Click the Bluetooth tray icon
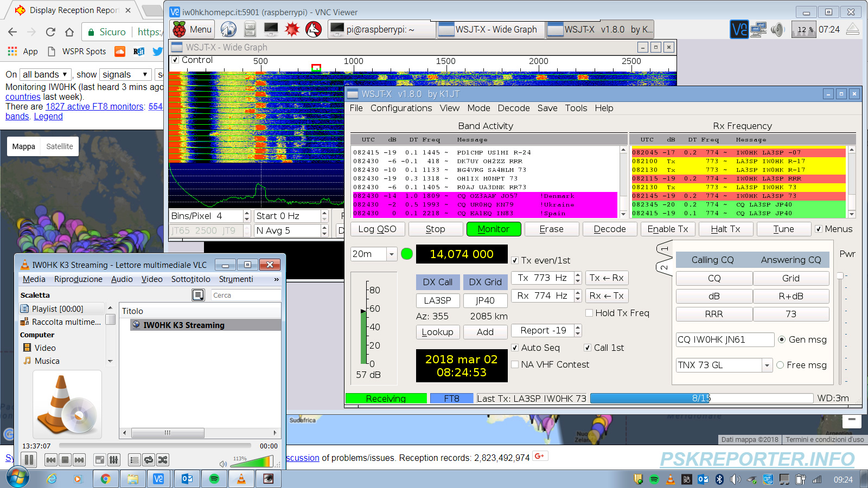This screenshot has width=868, height=488. [x=719, y=479]
